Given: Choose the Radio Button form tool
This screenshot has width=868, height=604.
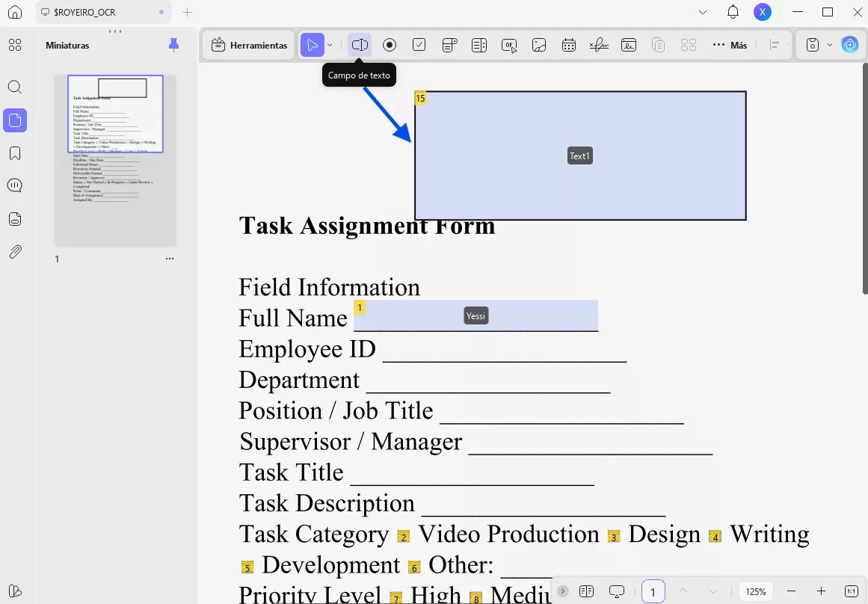Looking at the screenshot, I should click(x=390, y=45).
